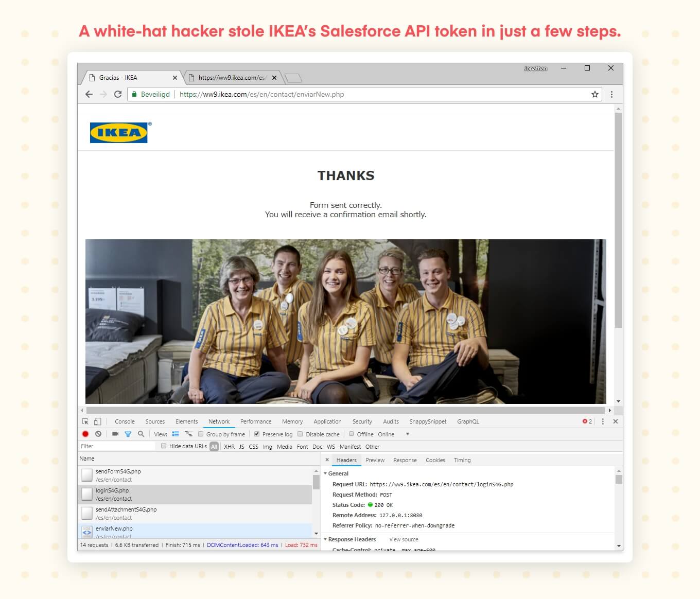Open the Elements tab
Image resolution: width=700 pixels, height=599 pixels.
(x=186, y=421)
